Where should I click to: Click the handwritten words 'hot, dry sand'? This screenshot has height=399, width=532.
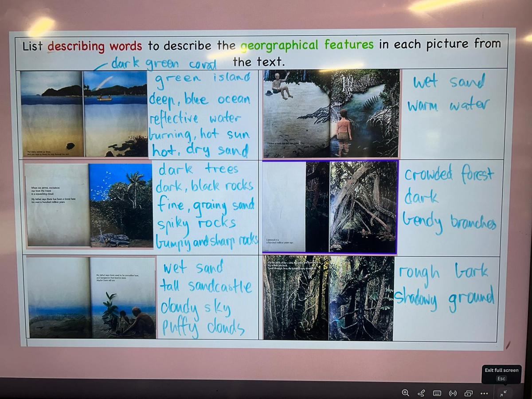200,151
